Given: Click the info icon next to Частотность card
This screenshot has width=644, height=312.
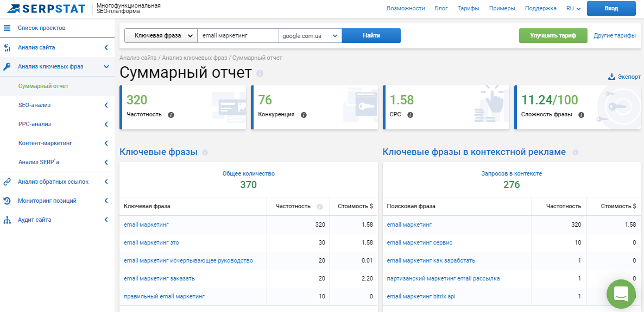Looking at the screenshot, I should [x=171, y=115].
